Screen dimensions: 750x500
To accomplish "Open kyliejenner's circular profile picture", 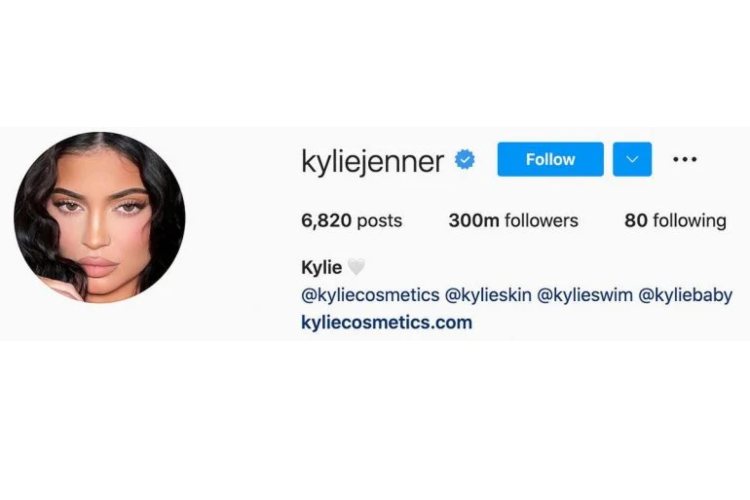I will click(x=99, y=217).
